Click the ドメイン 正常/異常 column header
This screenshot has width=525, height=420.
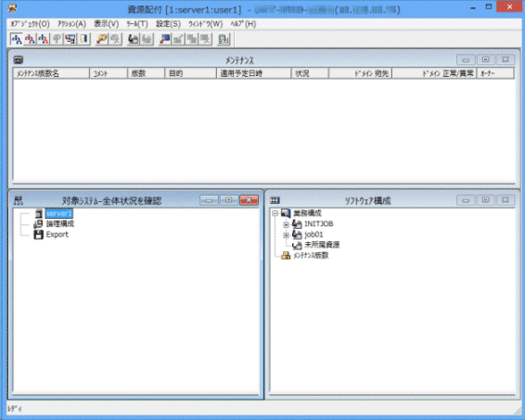435,73
